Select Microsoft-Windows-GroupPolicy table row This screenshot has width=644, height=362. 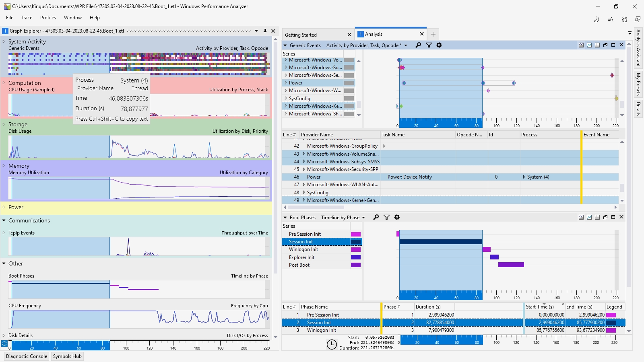pyautogui.click(x=450, y=146)
